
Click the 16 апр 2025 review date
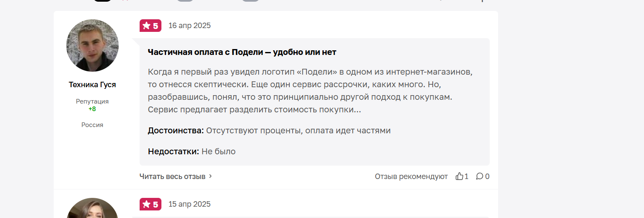[190, 26]
